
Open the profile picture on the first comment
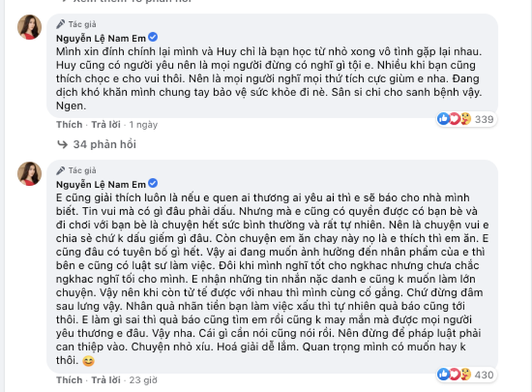click(30, 28)
